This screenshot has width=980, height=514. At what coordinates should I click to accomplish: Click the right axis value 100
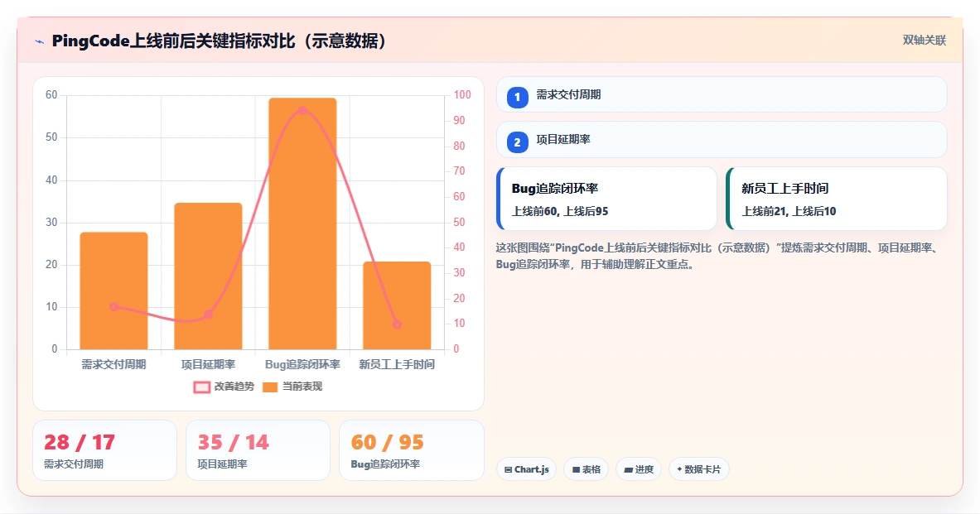(x=462, y=95)
